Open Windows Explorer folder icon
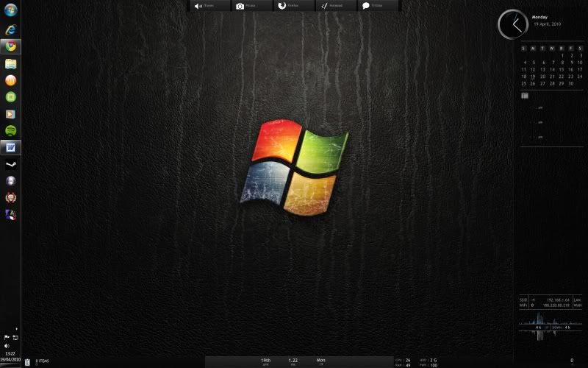 point(10,63)
